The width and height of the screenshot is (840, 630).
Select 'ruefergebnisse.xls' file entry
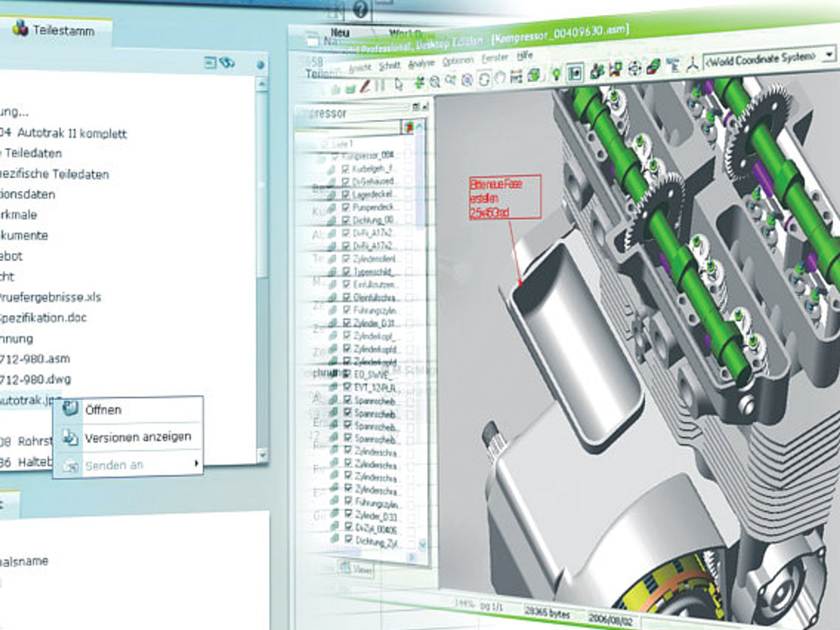50,297
